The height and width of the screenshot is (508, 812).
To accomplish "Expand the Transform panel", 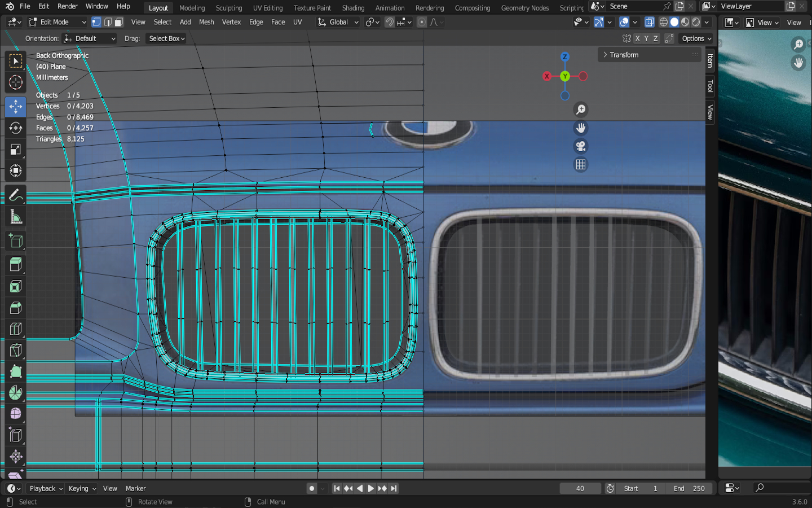I will (x=624, y=55).
